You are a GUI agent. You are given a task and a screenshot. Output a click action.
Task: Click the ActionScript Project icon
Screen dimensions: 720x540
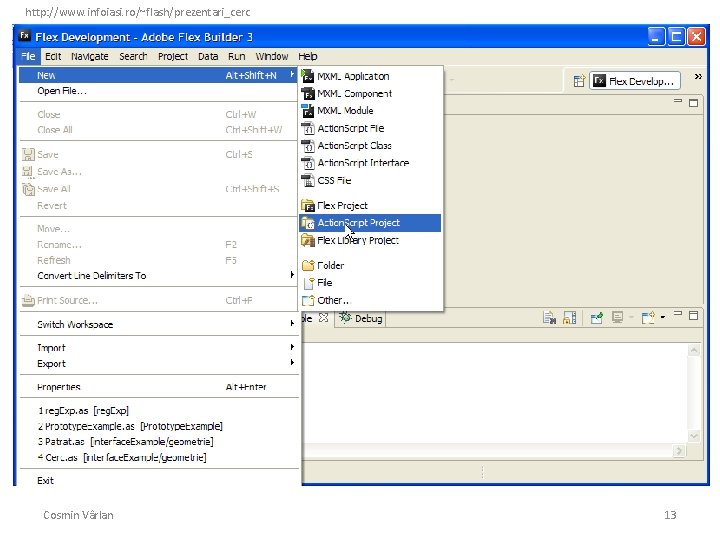coord(308,223)
